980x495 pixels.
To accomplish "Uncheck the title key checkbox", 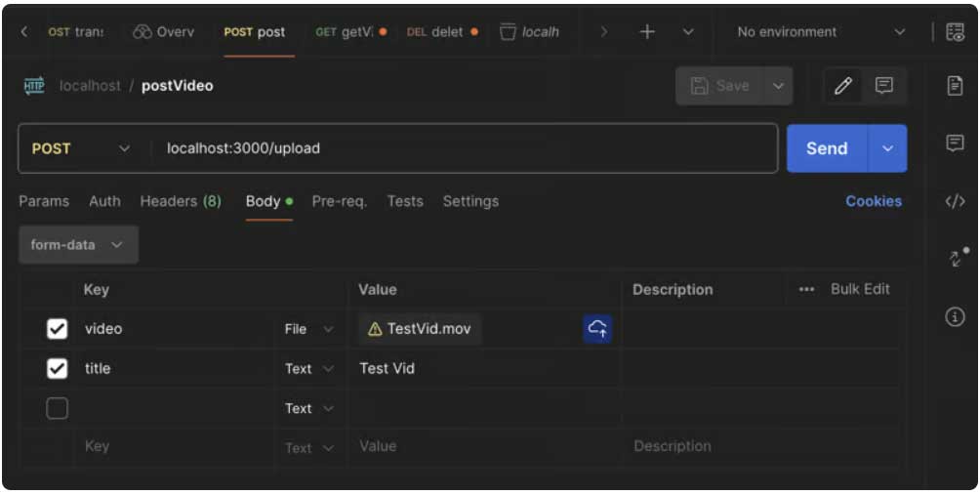I will point(58,369).
